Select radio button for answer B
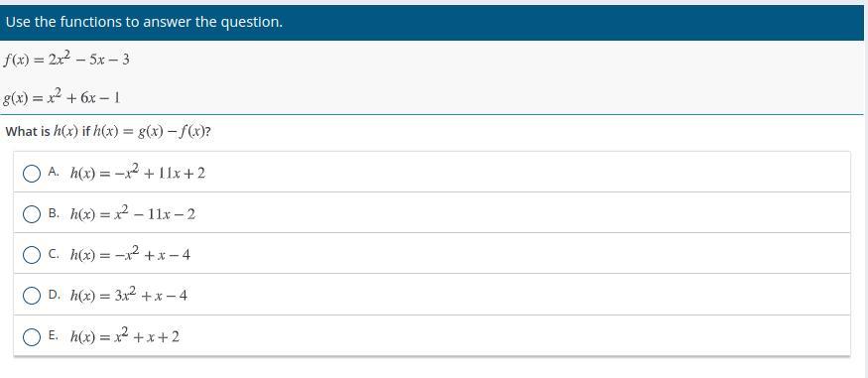 click(32, 214)
